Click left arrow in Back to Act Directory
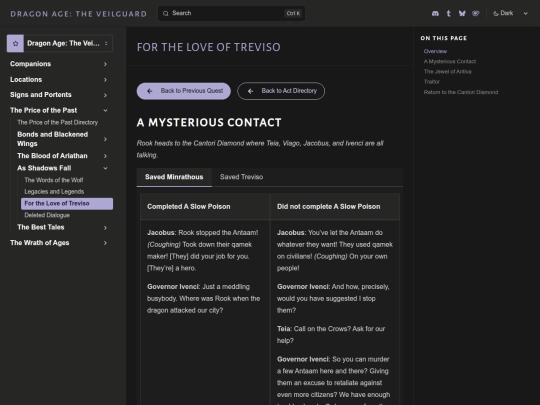540x405 pixels. click(x=250, y=91)
